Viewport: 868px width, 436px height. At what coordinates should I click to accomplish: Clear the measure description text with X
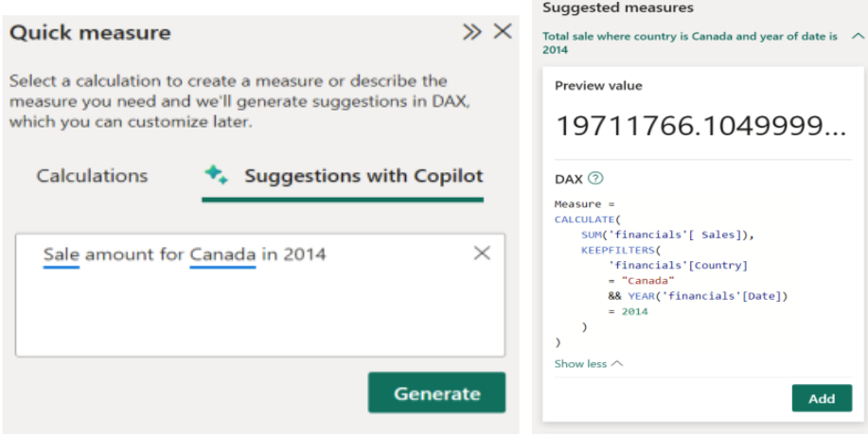click(x=482, y=253)
